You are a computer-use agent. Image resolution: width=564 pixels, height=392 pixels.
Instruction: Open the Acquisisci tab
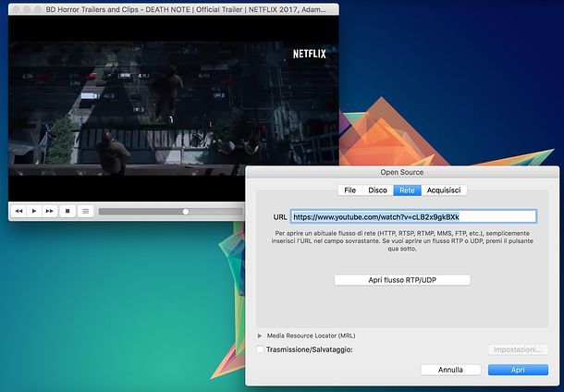coord(444,190)
